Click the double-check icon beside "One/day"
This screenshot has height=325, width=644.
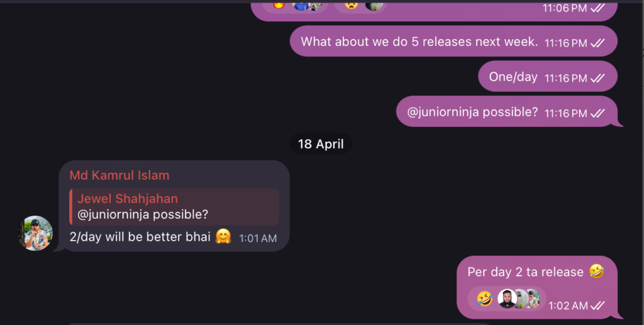click(x=597, y=78)
